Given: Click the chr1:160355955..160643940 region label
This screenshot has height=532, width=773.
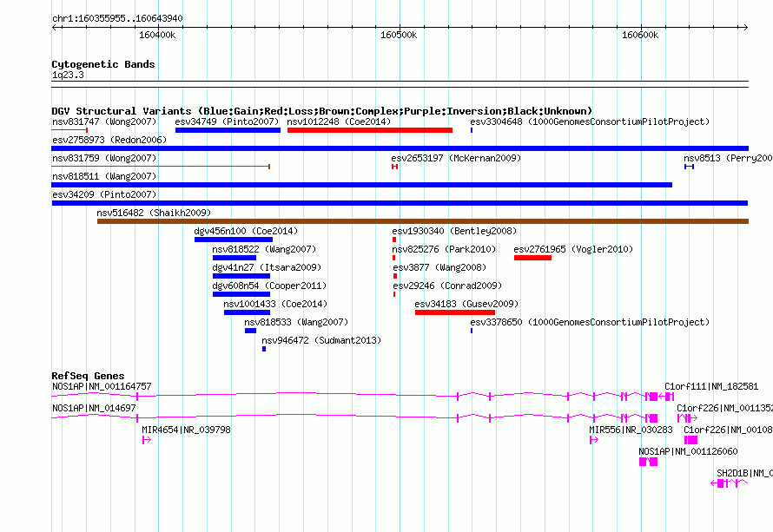Looking at the screenshot, I should click(x=117, y=18).
